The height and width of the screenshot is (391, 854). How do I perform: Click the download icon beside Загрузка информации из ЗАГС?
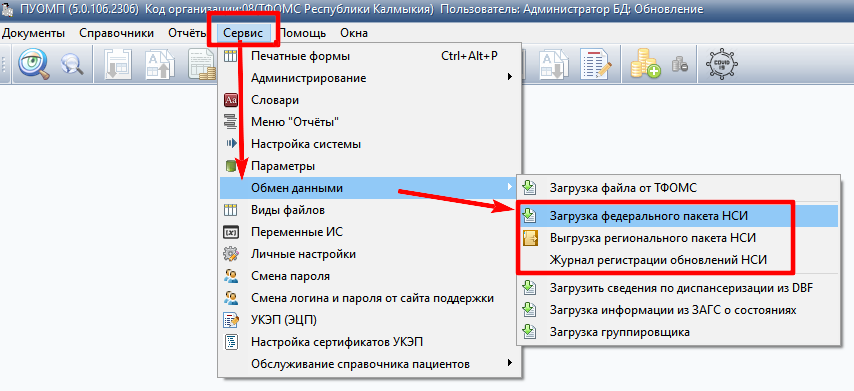coord(529,310)
